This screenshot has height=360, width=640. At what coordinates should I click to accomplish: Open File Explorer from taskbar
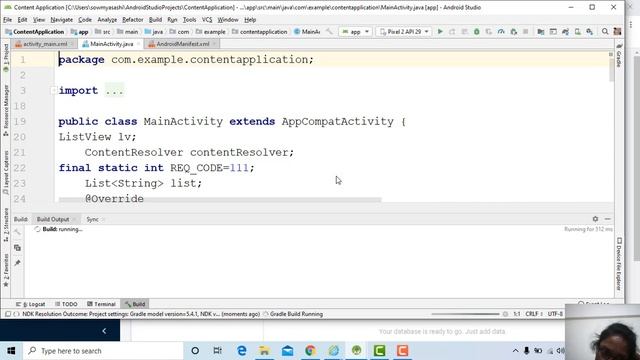pyautogui.click(x=264, y=351)
